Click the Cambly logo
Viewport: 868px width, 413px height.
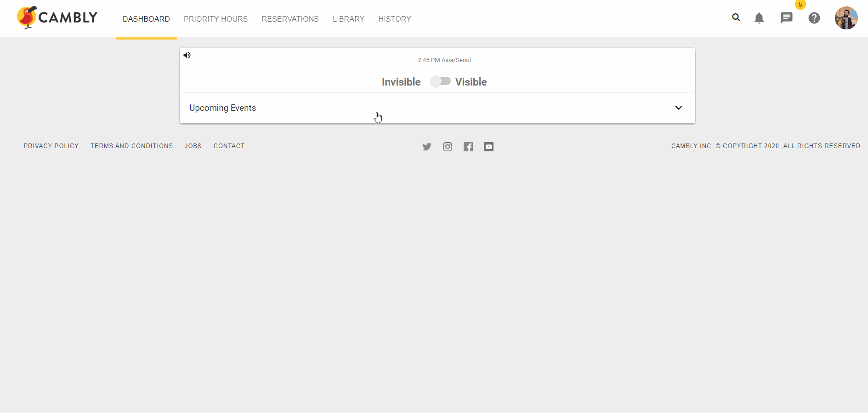tap(57, 17)
